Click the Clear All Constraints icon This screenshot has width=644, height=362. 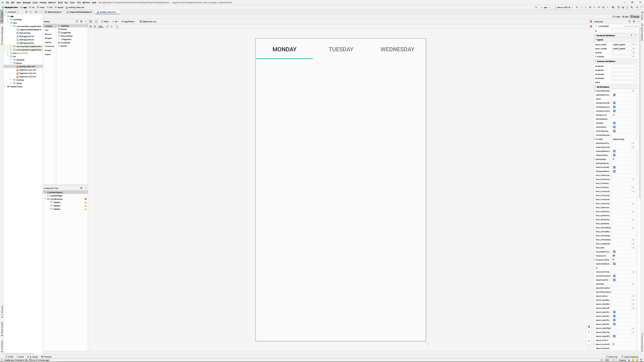[107, 26]
